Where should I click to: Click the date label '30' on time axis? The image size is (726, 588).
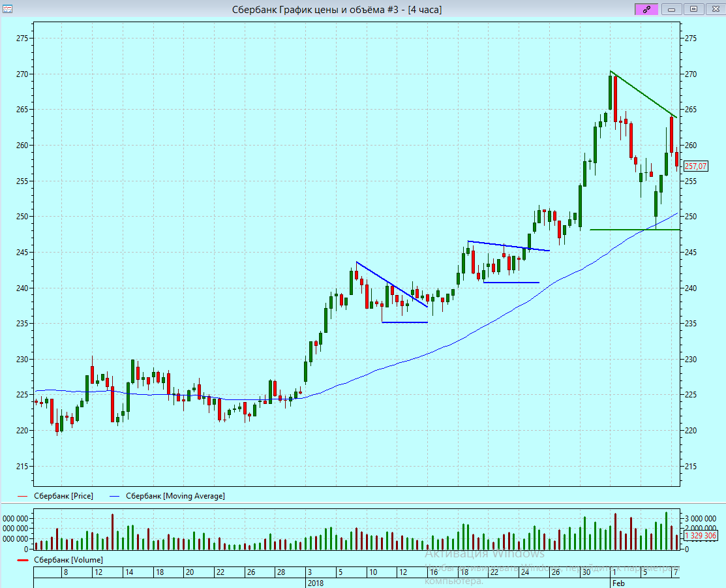coord(586,572)
